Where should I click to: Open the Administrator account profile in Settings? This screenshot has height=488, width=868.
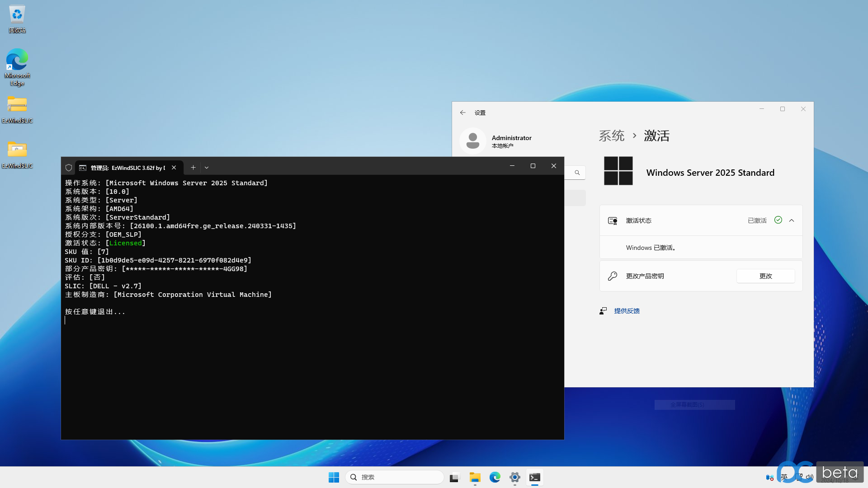click(x=496, y=141)
